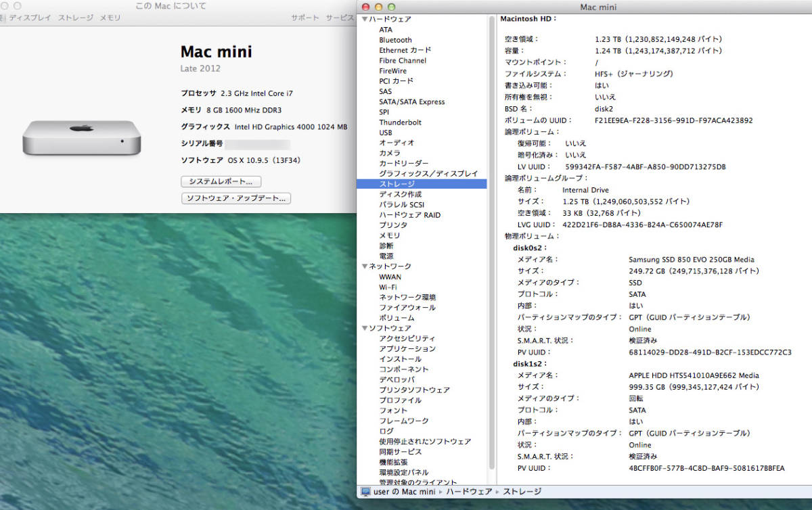Select the highlighted ストレージ row in the sidebar
812x510 pixels.
pyautogui.click(x=422, y=184)
